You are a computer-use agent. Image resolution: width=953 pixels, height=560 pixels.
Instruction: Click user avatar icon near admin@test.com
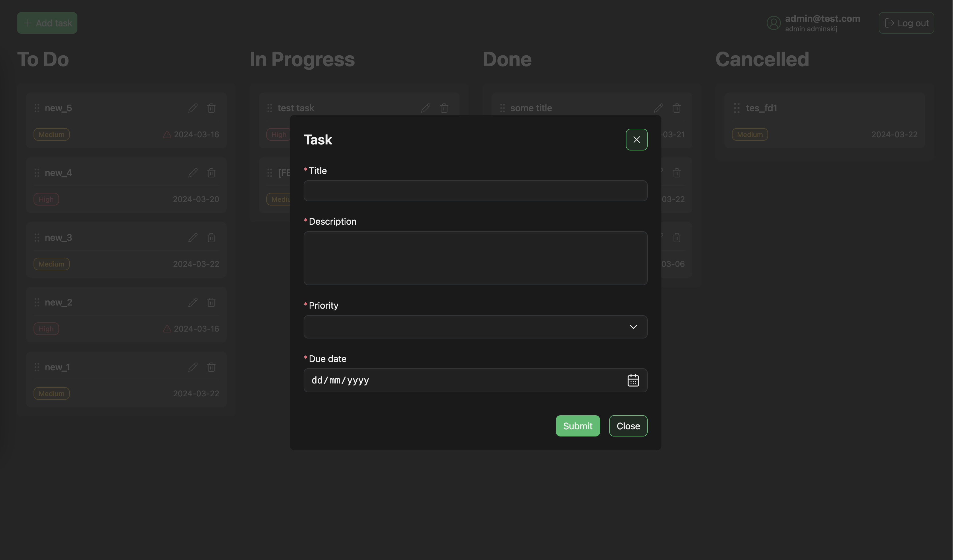tap(773, 23)
